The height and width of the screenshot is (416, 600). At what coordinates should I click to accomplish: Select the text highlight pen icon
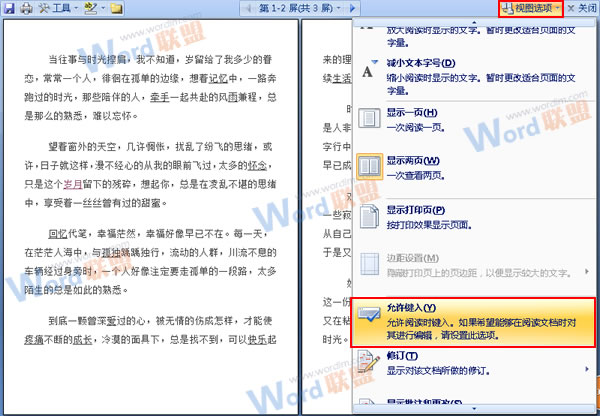(x=89, y=8)
